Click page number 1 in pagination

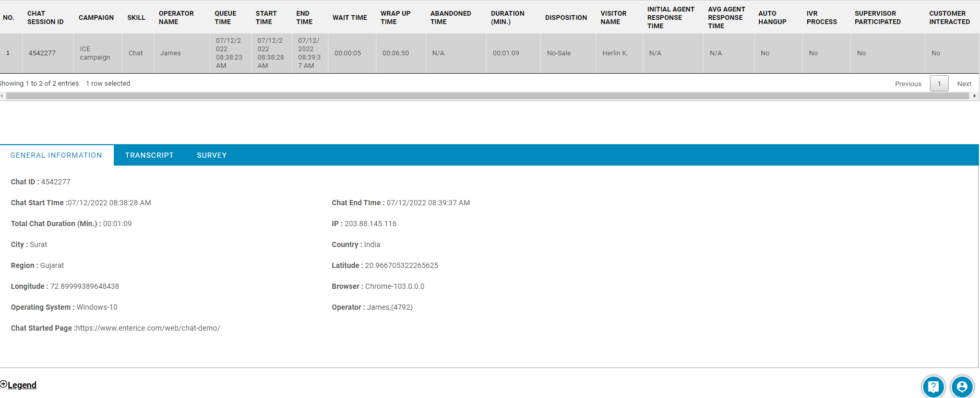point(939,84)
